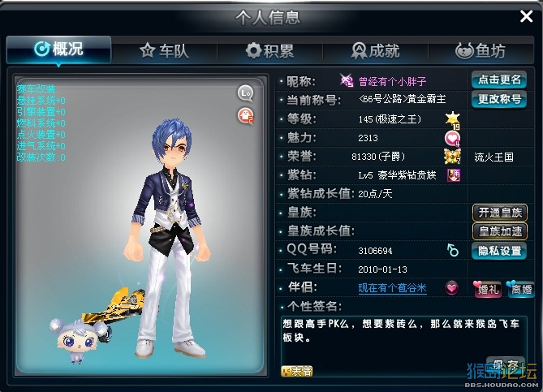Viewport: 543px width, 392px height.
Task: Click the 表情 emoticon button
Action: click(x=297, y=371)
